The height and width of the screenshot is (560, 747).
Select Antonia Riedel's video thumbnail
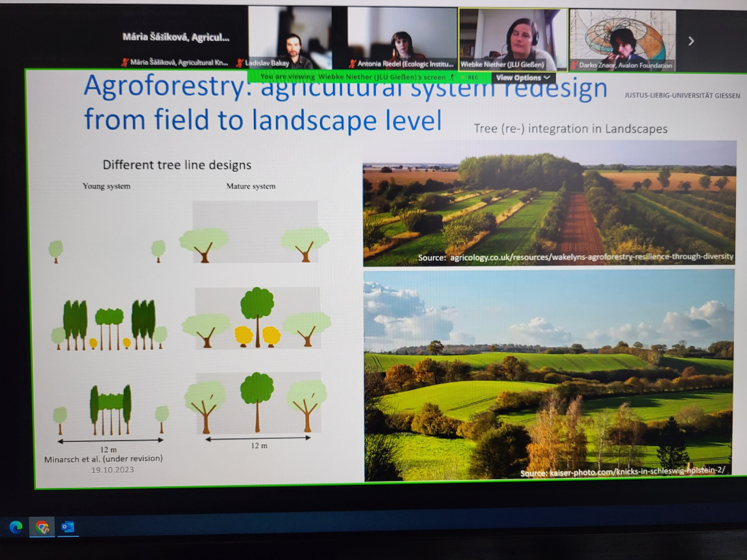tap(402, 37)
